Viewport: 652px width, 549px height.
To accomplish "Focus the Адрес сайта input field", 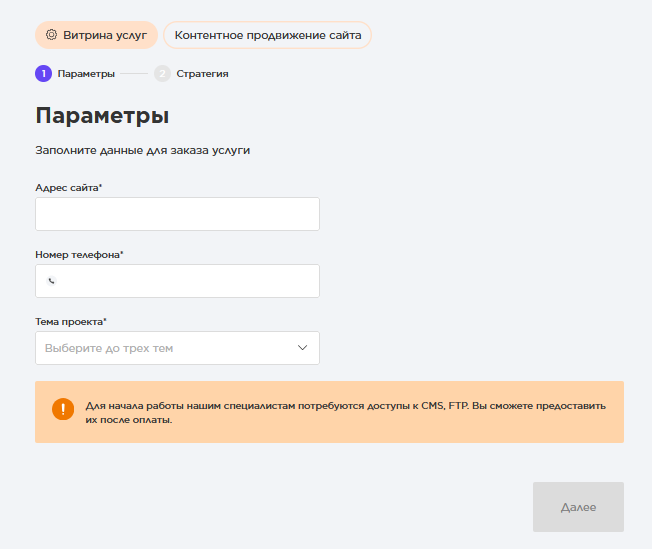I will tap(177, 214).
